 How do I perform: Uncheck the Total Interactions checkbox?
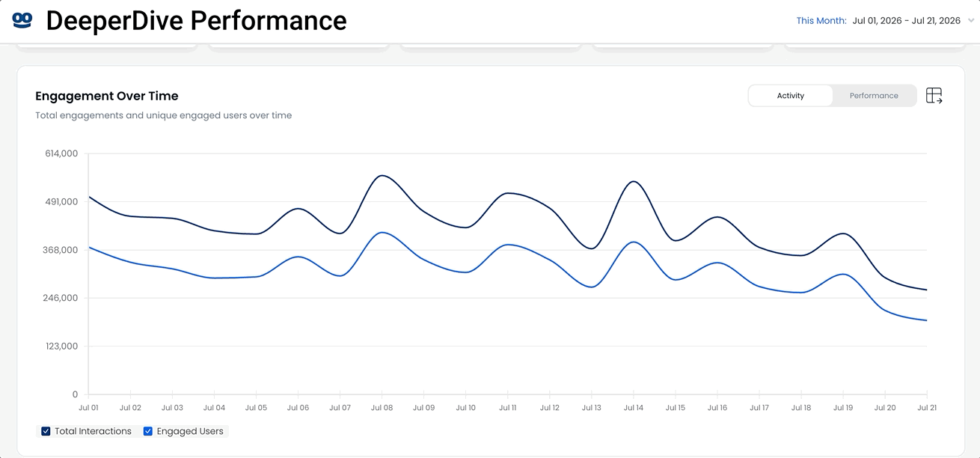click(46, 431)
